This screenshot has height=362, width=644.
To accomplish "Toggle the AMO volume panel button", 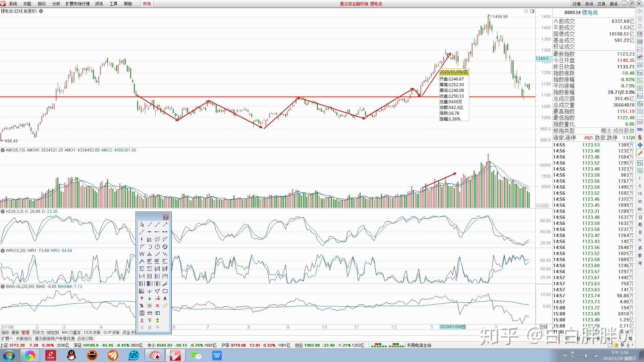I will (3, 150).
